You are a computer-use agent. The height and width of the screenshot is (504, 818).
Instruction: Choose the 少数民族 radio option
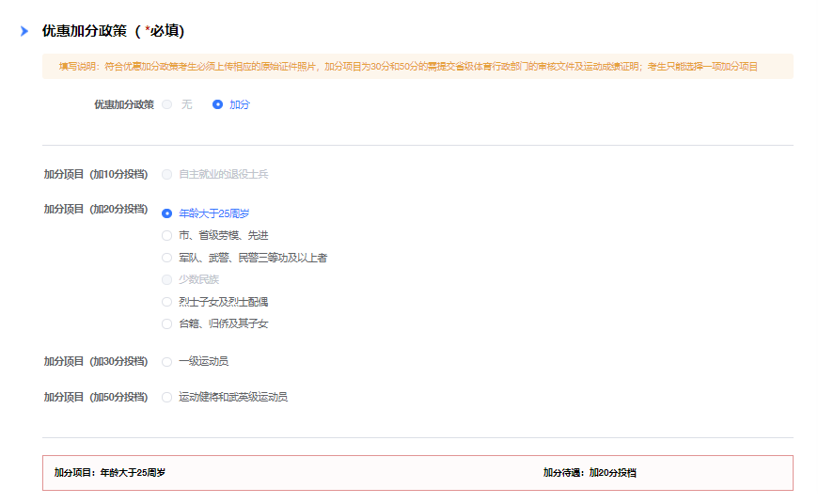tap(167, 279)
